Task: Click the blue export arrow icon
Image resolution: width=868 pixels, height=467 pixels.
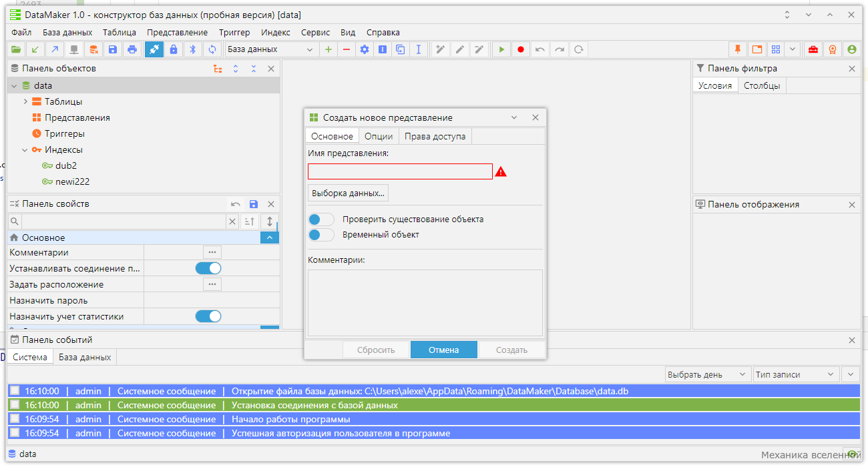Action: [x=55, y=49]
